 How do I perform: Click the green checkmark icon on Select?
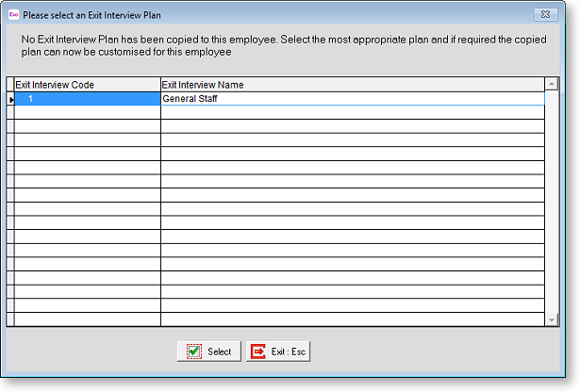[x=193, y=351]
